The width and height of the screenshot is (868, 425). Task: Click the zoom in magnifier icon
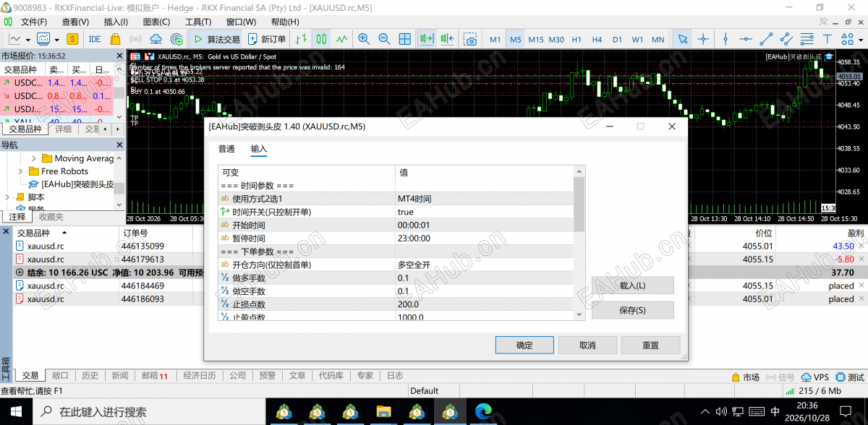point(363,39)
